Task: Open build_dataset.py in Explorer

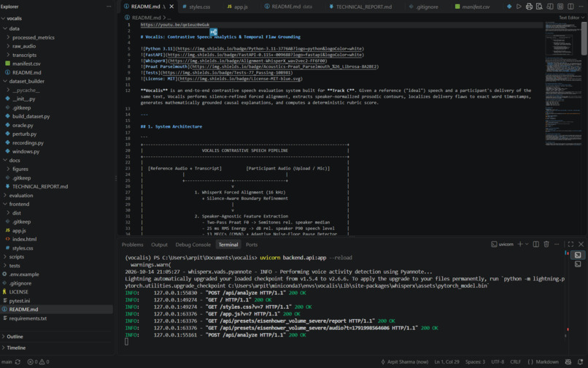Action: (x=31, y=116)
